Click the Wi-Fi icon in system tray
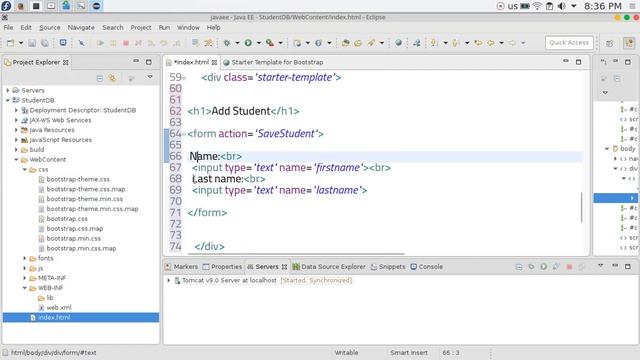 tap(537, 6)
